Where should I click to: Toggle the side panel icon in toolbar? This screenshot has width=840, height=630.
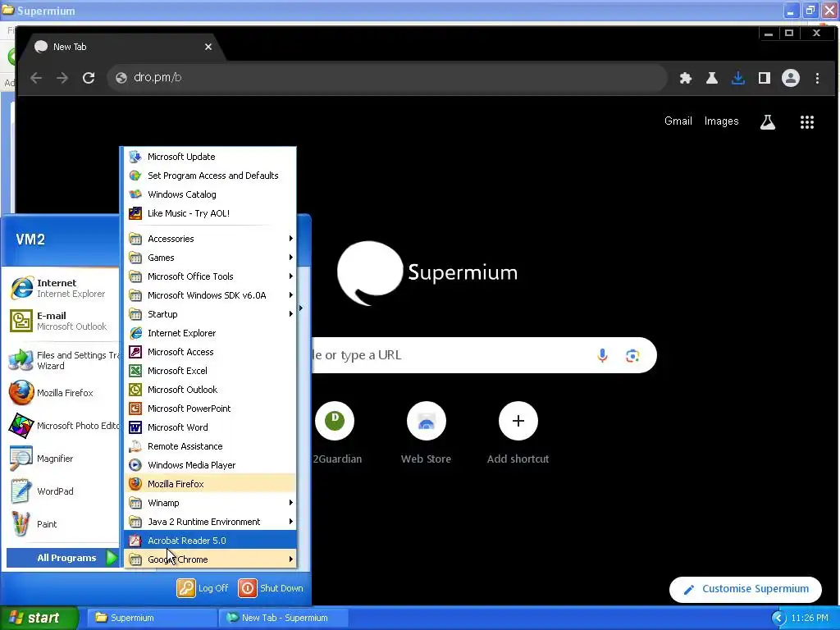pos(764,78)
